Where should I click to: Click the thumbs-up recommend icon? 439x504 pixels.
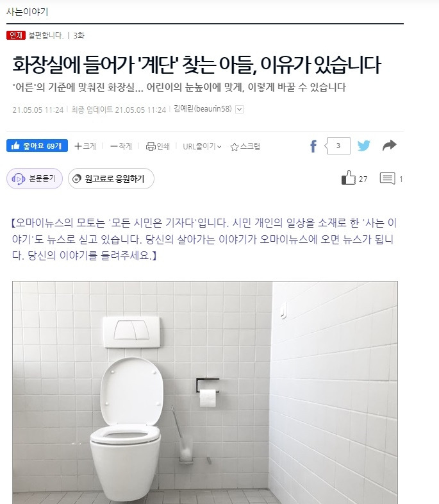point(349,178)
